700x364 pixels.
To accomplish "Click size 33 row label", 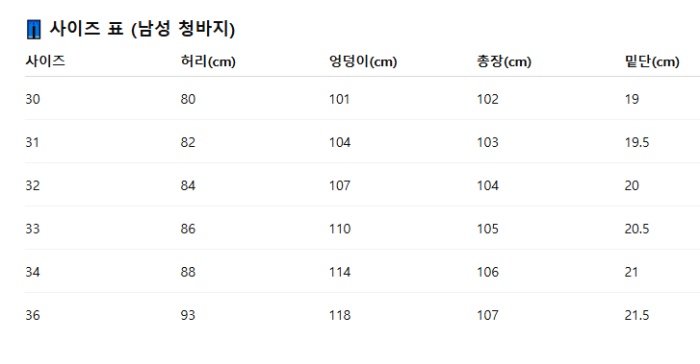I will [33, 229].
